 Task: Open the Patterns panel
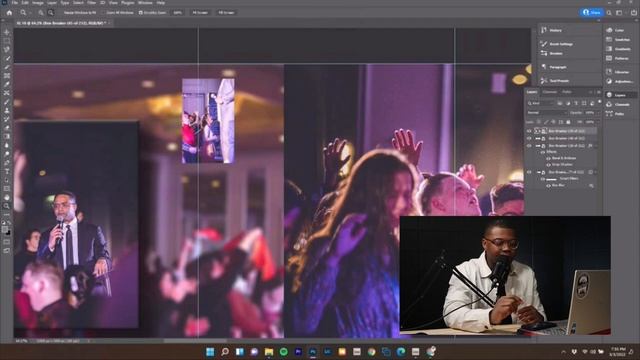pyautogui.click(x=617, y=58)
